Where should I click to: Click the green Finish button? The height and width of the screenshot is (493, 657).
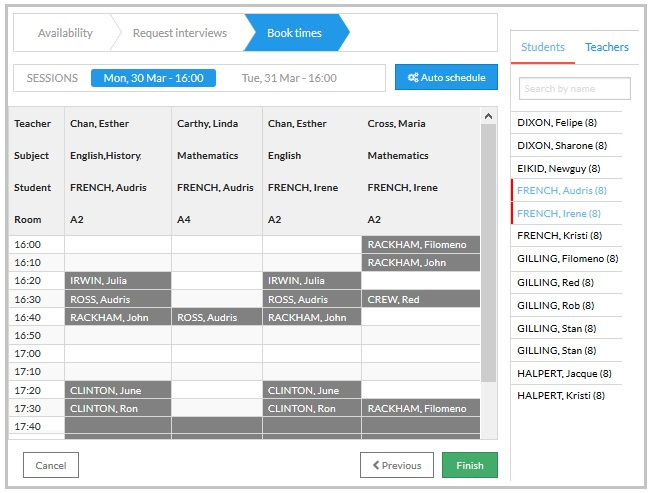click(470, 465)
